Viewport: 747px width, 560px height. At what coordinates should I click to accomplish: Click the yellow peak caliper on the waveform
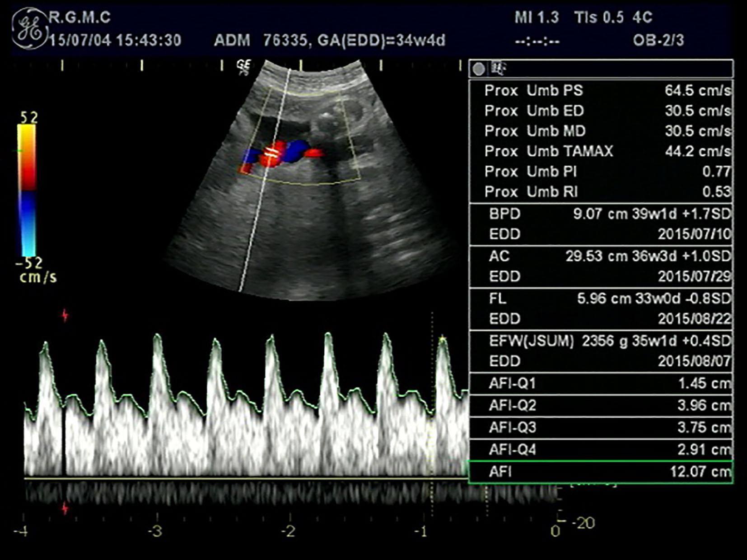click(443, 338)
